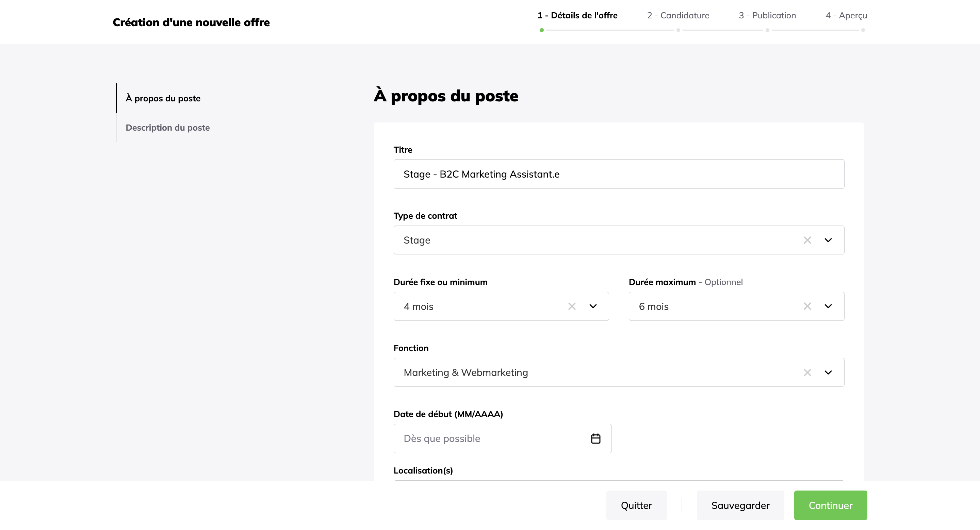
Task: Jump to Description du poste section
Action: click(167, 128)
